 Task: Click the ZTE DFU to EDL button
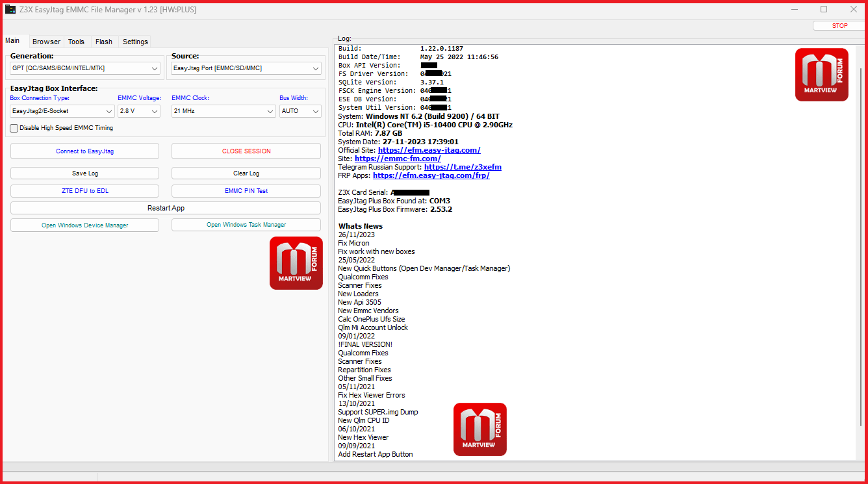coord(84,191)
